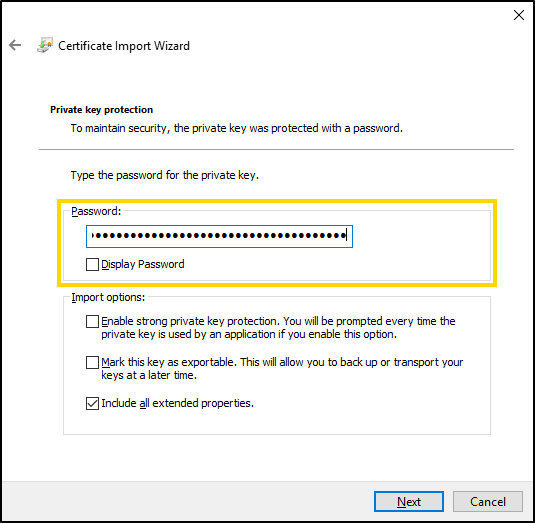Click the Certificate Import Wizard icon
The width and height of the screenshot is (535, 523).
point(45,45)
